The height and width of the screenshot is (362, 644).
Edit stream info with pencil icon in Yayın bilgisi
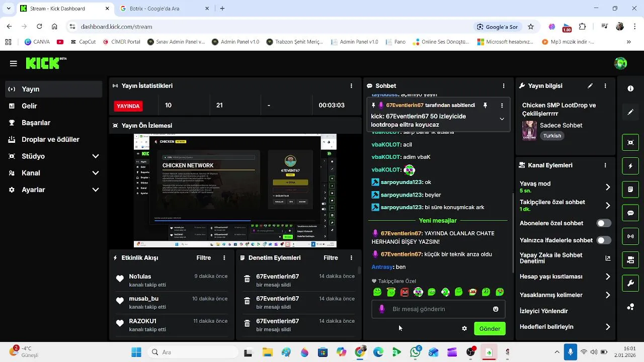pos(590,86)
